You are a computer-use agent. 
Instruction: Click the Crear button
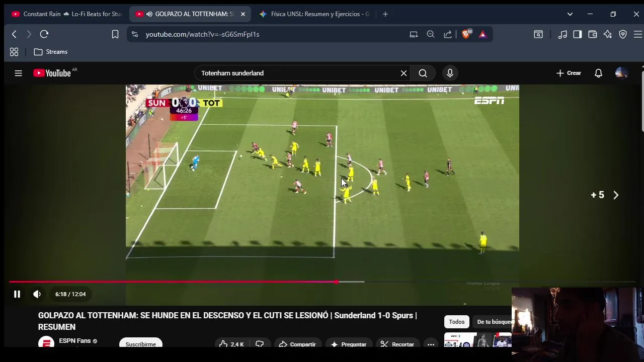569,73
